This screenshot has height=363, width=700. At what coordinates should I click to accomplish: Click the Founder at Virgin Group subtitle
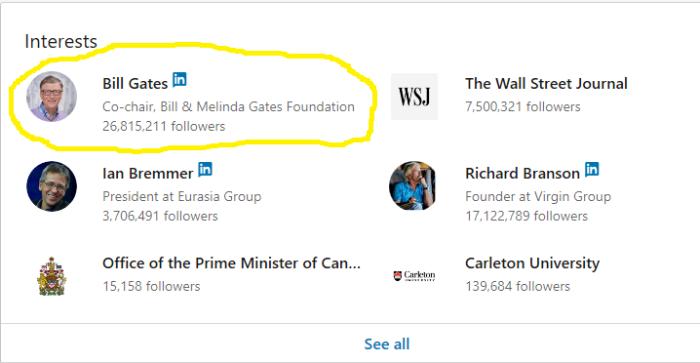tap(538, 196)
